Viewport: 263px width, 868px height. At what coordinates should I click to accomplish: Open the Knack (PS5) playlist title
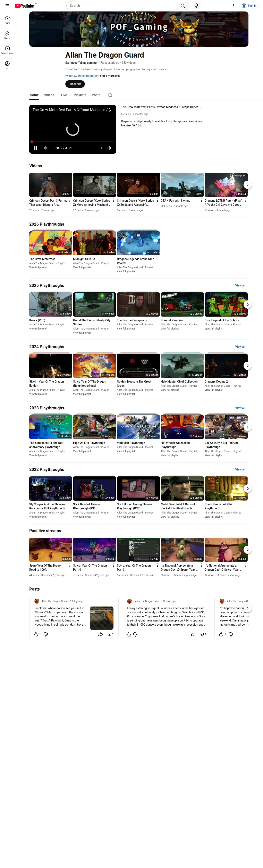37,320
